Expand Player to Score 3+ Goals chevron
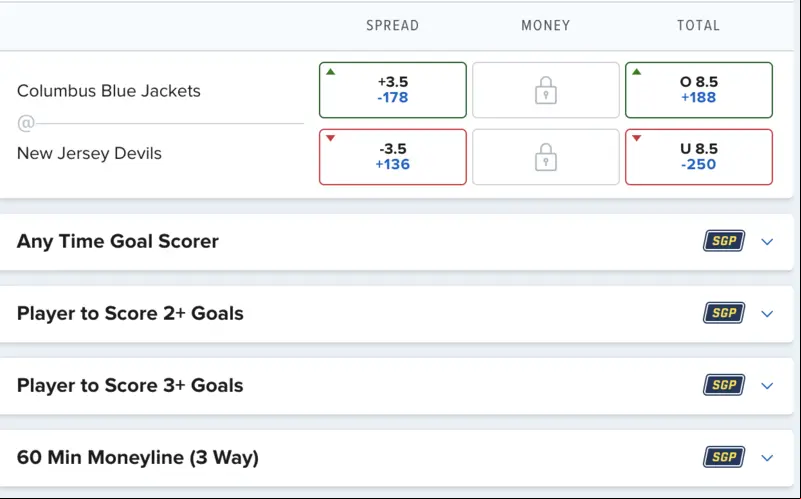Image resolution: width=801 pixels, height=499 pixels. coord(767,386)
